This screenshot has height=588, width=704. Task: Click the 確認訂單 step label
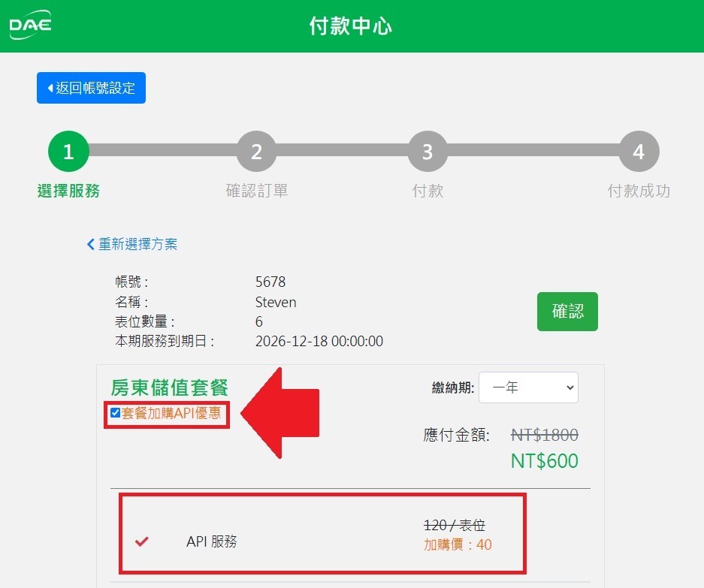click(x=256, y=191)
